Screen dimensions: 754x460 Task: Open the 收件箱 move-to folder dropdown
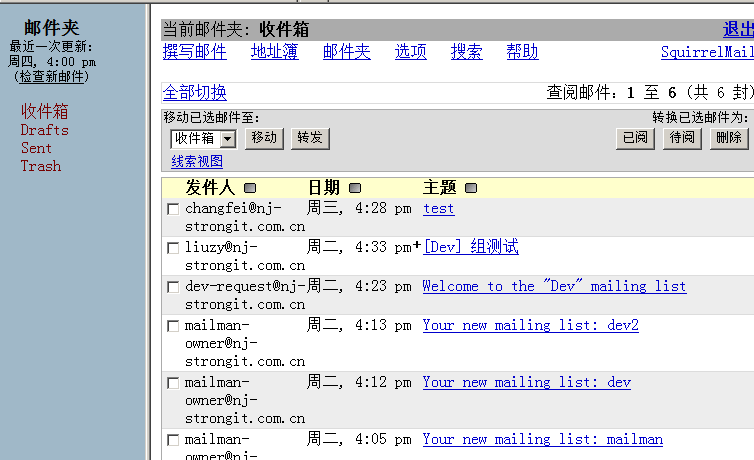pyautogui.click(x=203, y=139)
